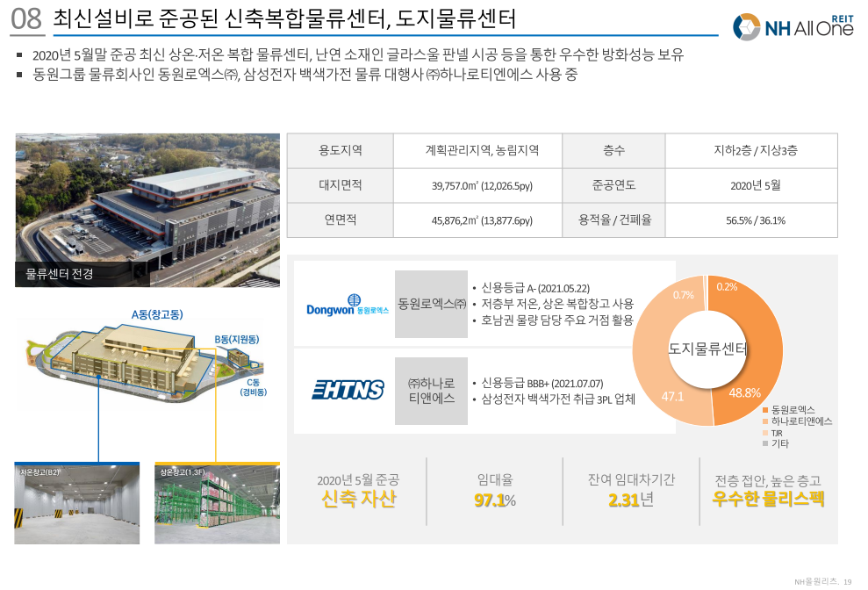Image resolution: width=868 pixels, height=590 pixels.
Task: Click the 용적율 / 건폐율 cell
Action: pos(613,220)
